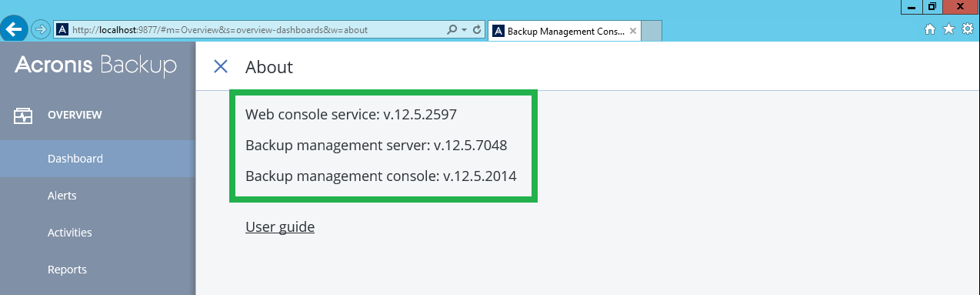
Task: Click the Backup management server version text
Action: pyautogui.click(x=376, y=145)
